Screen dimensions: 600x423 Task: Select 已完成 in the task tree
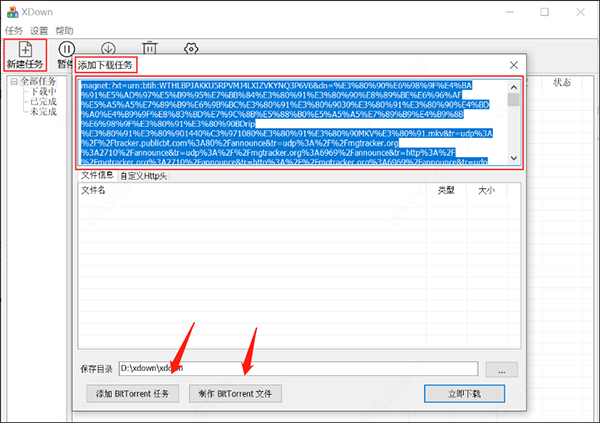pyautogui.click(x=43, y=101)
